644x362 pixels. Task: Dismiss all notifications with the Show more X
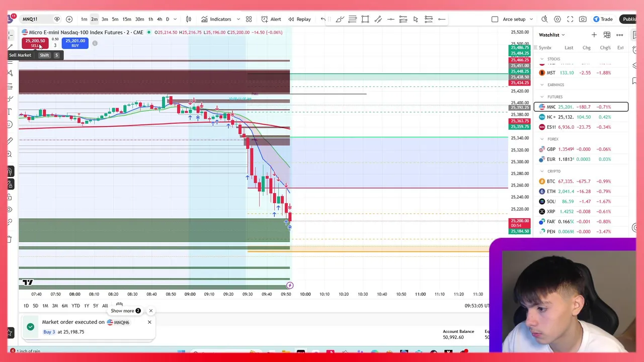(x=150, y=311)
